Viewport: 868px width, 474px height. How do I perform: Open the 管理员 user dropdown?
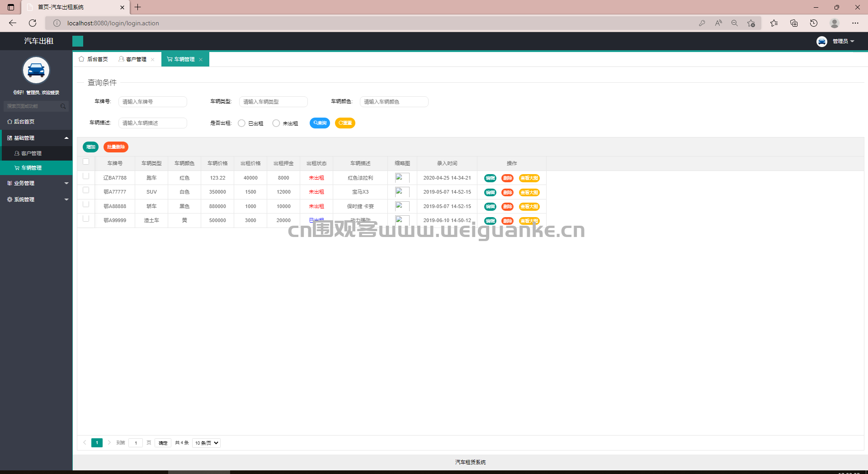click(843, 41)
